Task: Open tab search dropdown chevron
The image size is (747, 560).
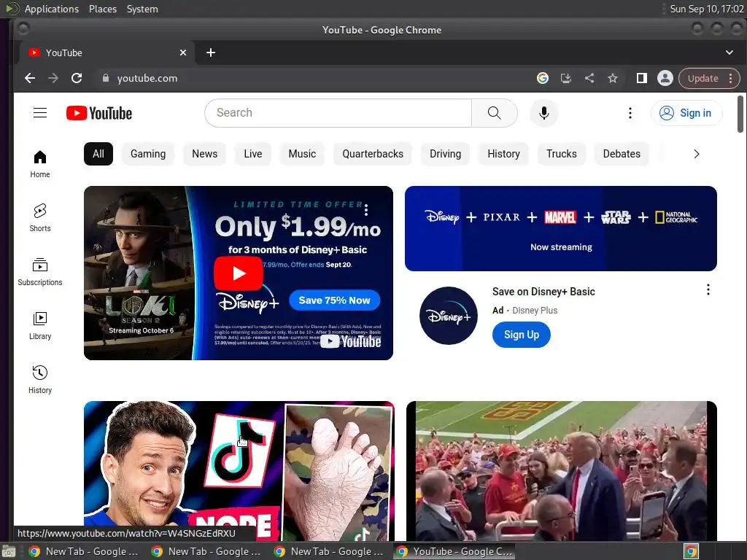Action: [729, 52]
